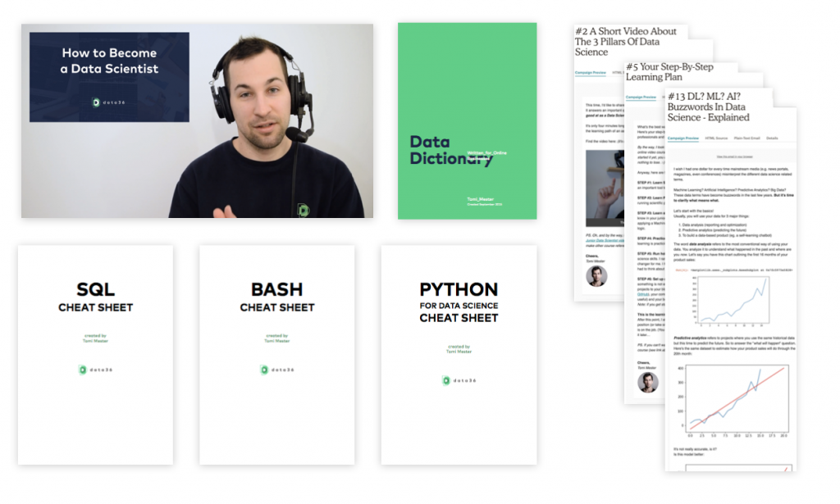The image size is (840, 504).
Task: Click "Tomi_Mester" on the Data Dictionary cover
Action: pos(481,199)
